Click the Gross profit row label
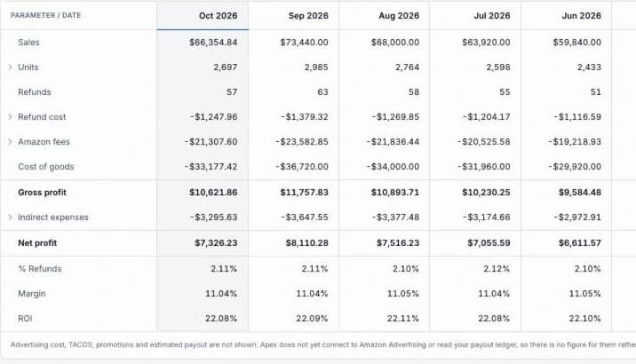This screenshot has width=636, height=364. point(42,193)
